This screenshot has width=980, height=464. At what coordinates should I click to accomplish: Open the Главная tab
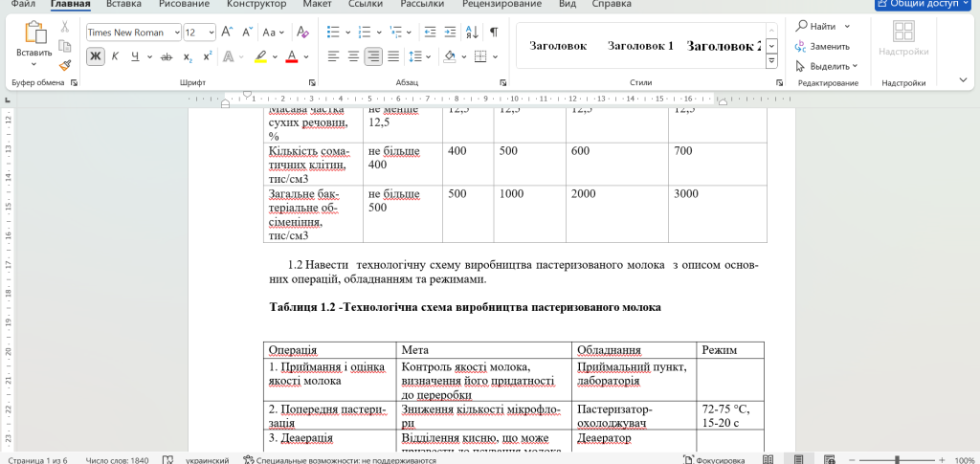pos(71,4)
